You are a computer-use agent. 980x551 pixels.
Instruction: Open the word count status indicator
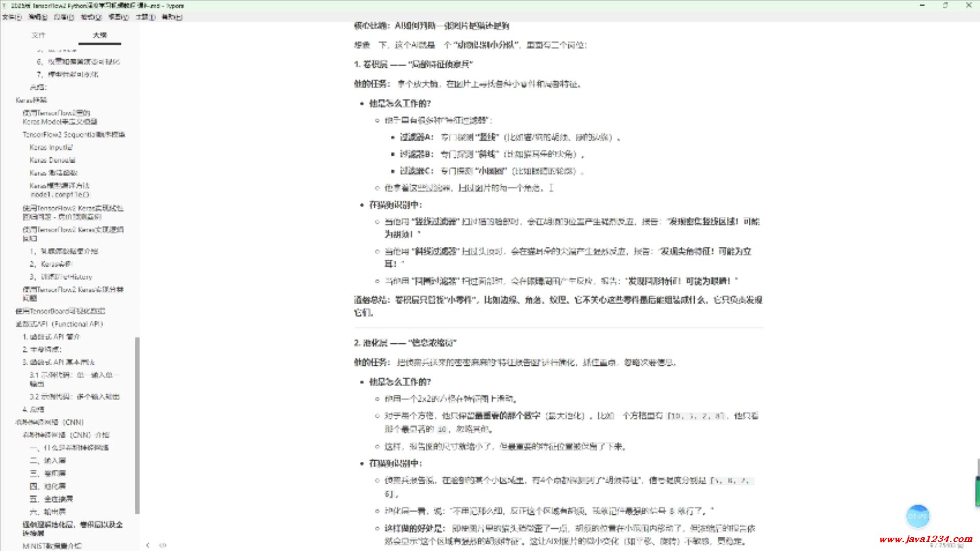tap(946, 546)
